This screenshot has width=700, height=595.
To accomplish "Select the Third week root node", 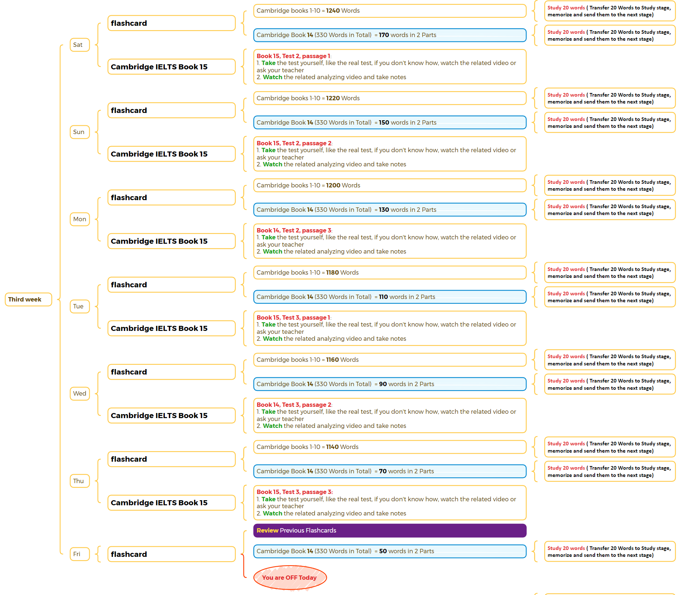I will pyautogui.click(x=28, y=299).
